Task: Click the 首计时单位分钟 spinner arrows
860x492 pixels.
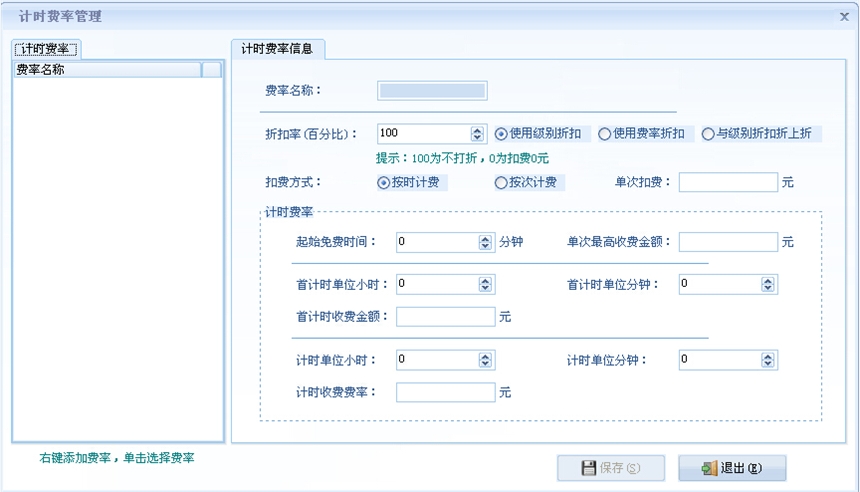Action: tap(768, 285)
